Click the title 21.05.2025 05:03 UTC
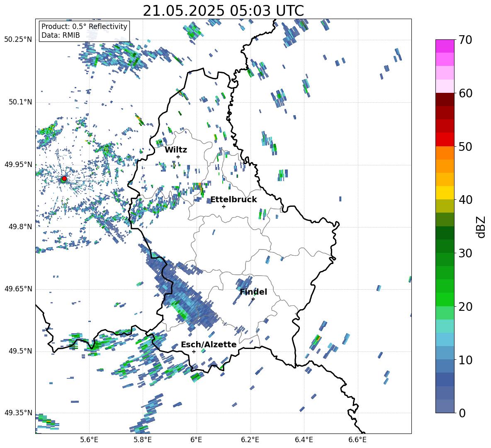 pyautogui.click(x=223, y=11)
